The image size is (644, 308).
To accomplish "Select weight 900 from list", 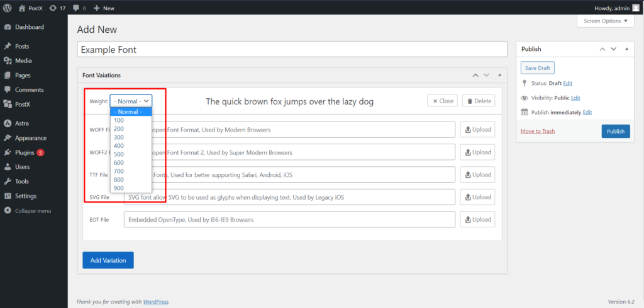I will [131, 188].
